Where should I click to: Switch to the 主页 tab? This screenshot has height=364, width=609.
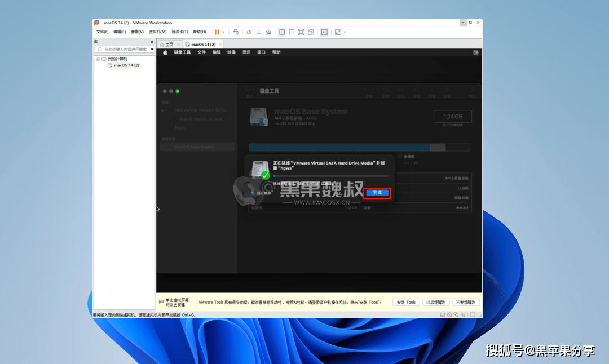pyautogui.click(x=169, y=45)
